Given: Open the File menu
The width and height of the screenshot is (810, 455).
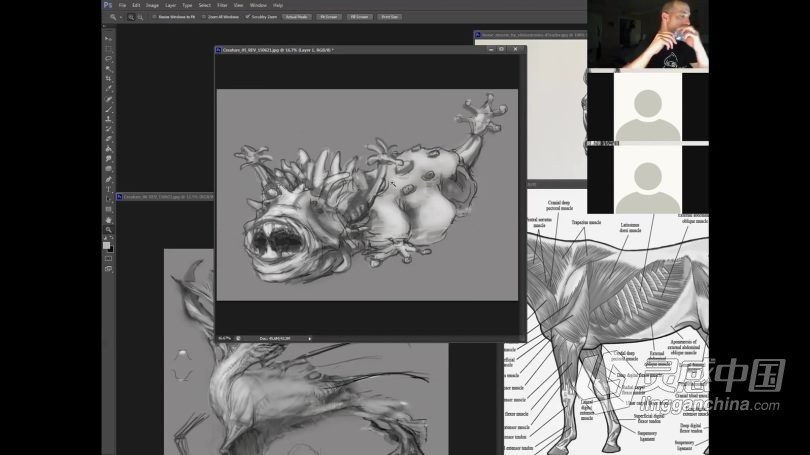Looking at the screenshot, I should point(122,5).
